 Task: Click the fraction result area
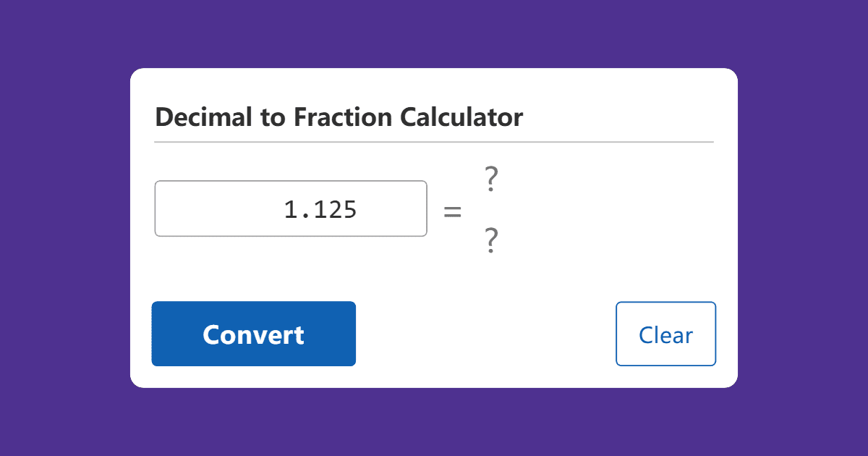(490, 208)
